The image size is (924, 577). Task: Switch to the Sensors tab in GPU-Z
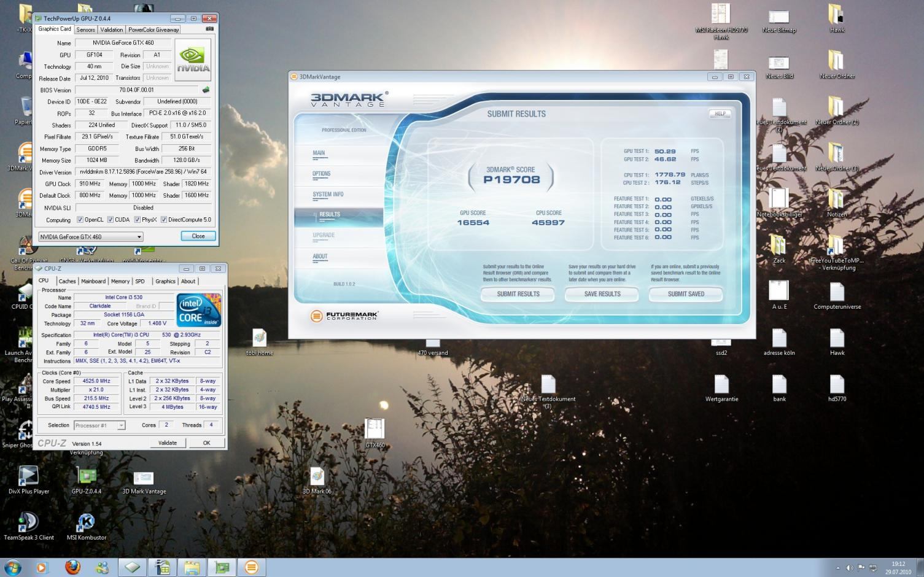pos(85,29)
